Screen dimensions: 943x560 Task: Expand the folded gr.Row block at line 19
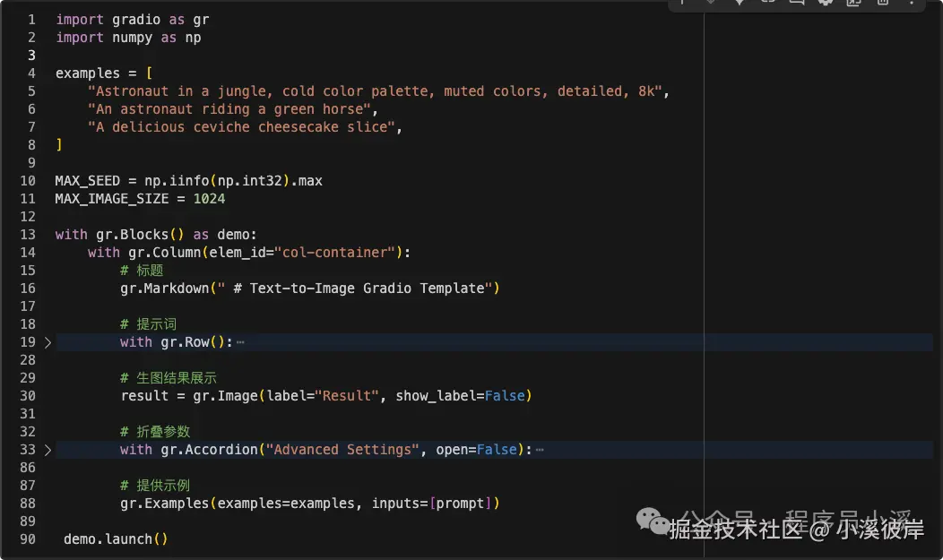point(48,342)
